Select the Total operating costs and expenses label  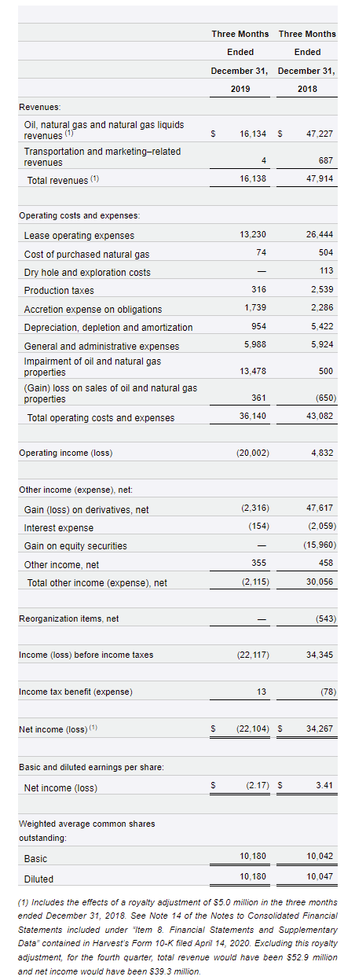coord(101,417)
